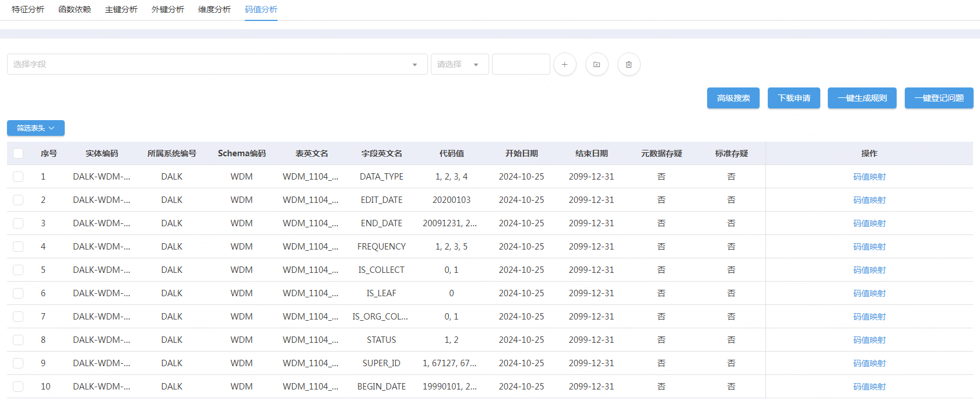
Task: Select the checkbox for the STATUS row
Action: pyautogui.click(x=18, y=340)
